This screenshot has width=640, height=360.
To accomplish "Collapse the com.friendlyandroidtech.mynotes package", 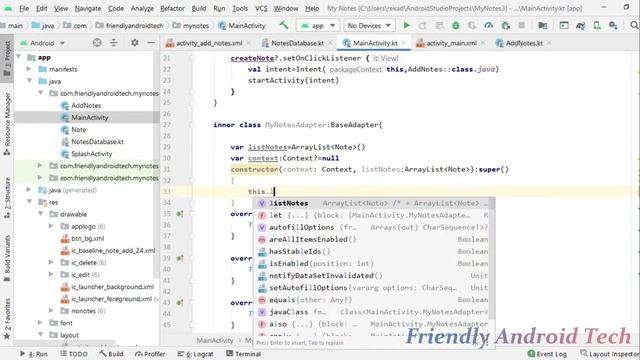I will 40,93.
